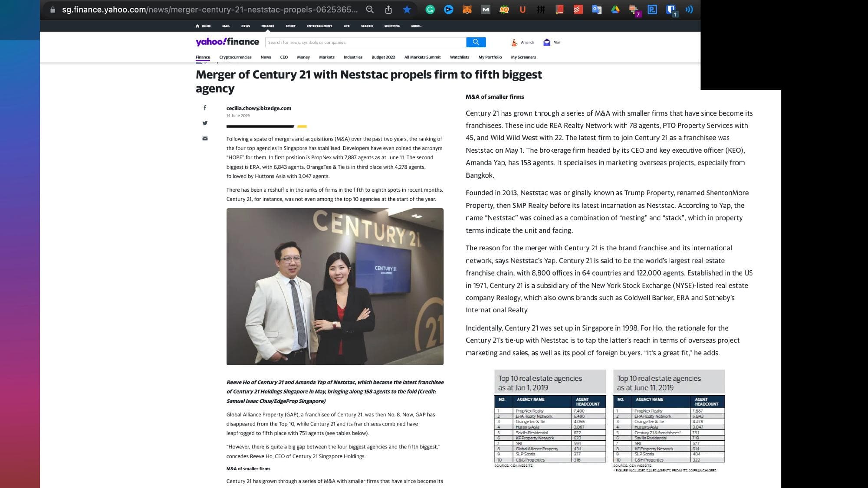Image resolution: width=868 pixels, height=488 pixels.
Task: Open the My Portfolio tab
Action: 490,57
